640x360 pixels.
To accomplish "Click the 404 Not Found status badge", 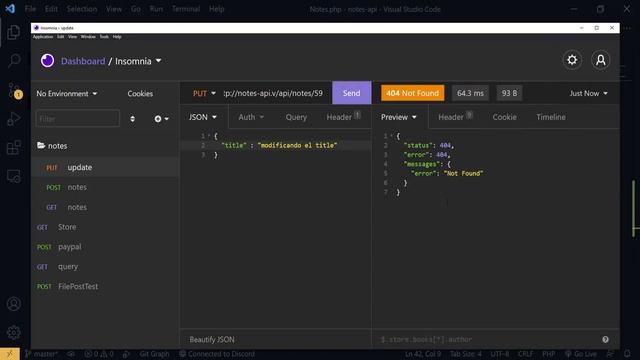I will point(413,93).
